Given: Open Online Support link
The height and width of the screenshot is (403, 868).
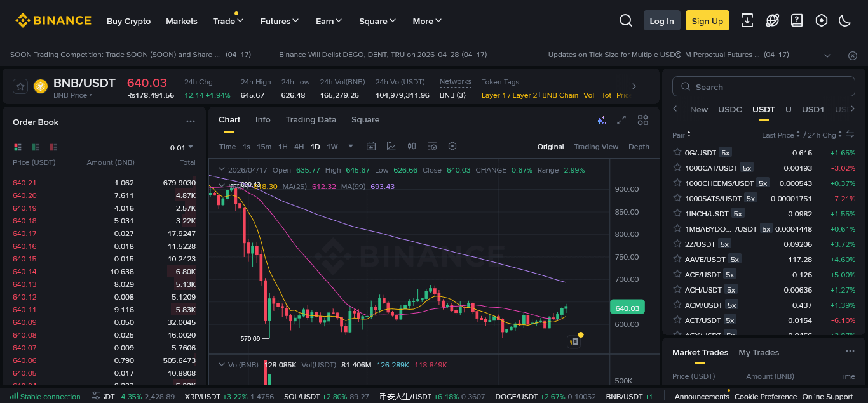Looking at the screenshot, I should [x=827, y=397].
